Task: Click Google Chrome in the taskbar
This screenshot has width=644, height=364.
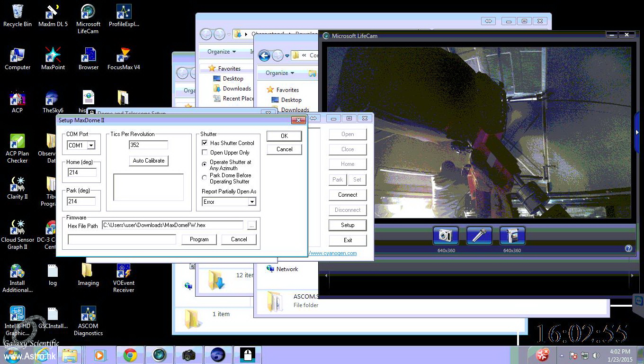Action: coord(130,355)
